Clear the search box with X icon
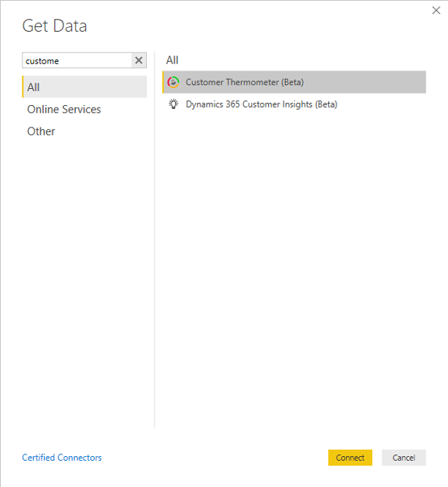Image resolution: width=448 pixels, height=487 pixels. [x=139, y=60]
